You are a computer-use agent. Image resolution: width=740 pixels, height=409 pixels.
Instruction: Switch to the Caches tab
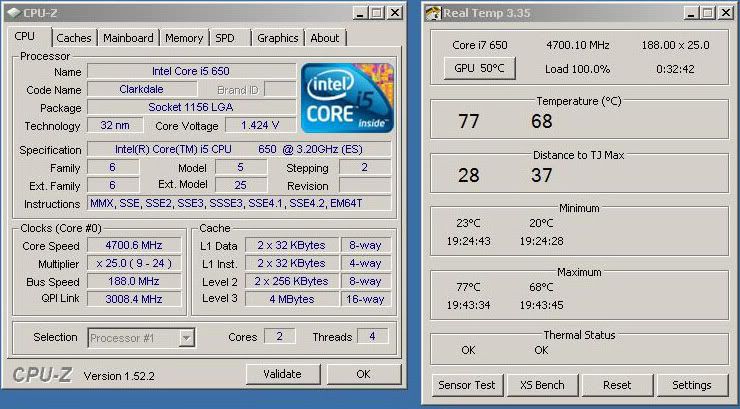(74, 38)
